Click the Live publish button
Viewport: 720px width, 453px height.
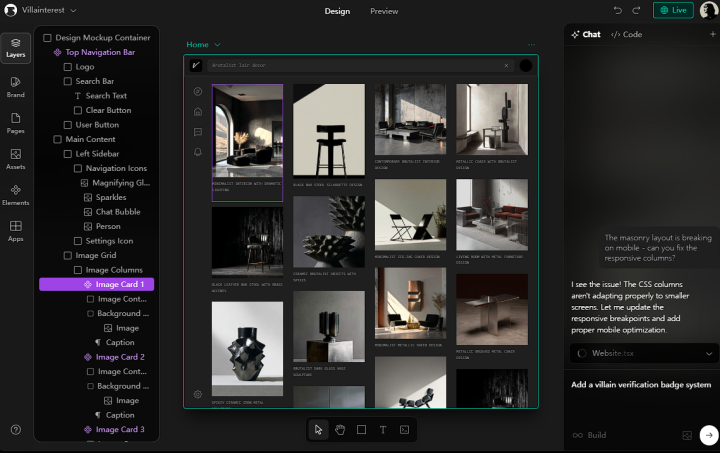tap(673, 10)
